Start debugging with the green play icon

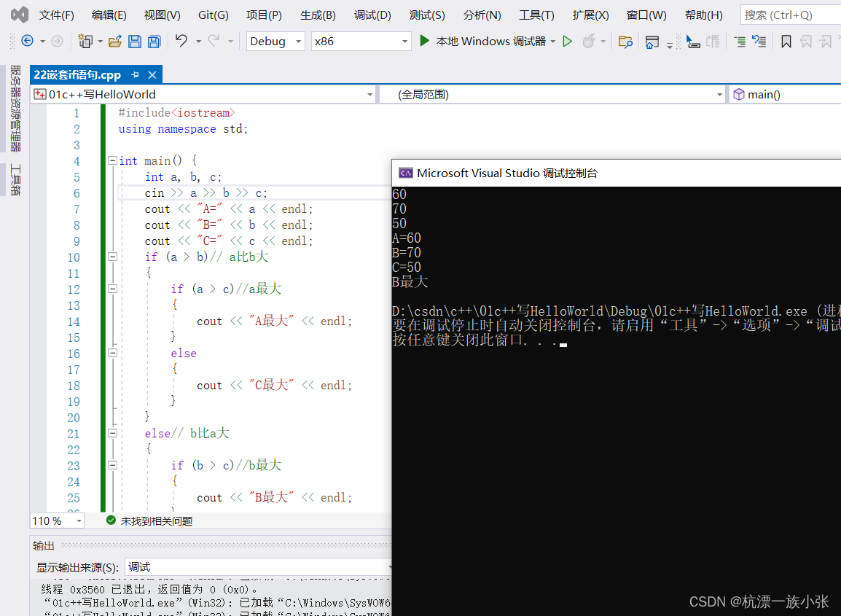[x=424, y=41]
